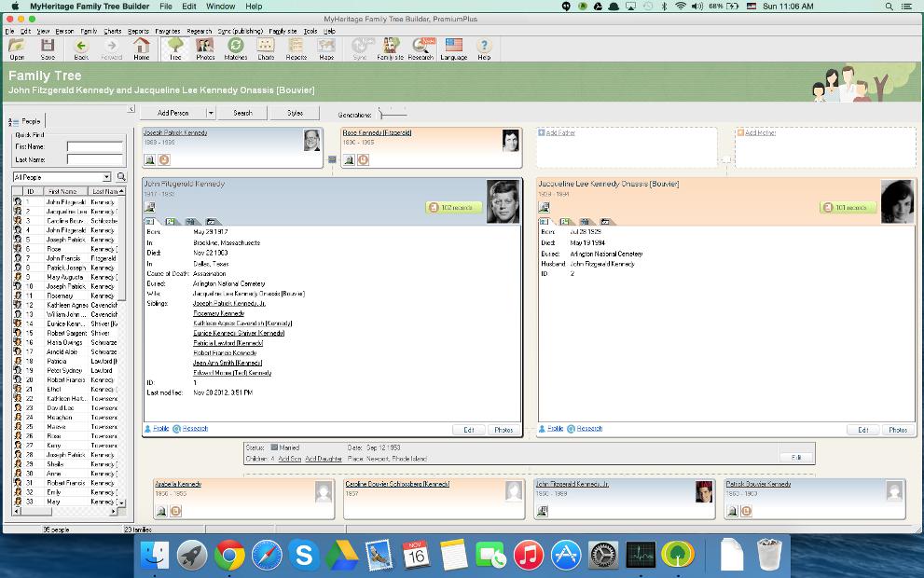924x578 pixels.
Task: Click Edit on John Fitzgerald Kennedy's card
Action: [x=469, y=430]
